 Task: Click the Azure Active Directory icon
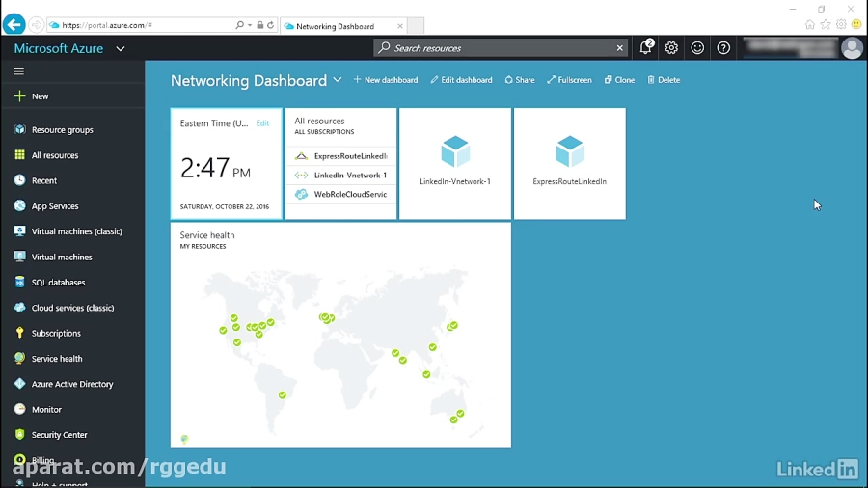coord(19,384)
